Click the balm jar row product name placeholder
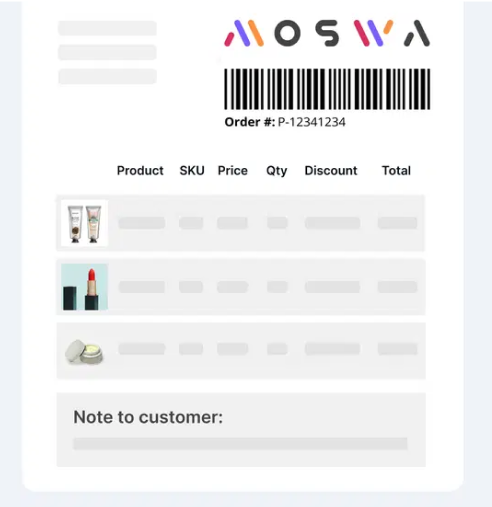 [142, 349]
